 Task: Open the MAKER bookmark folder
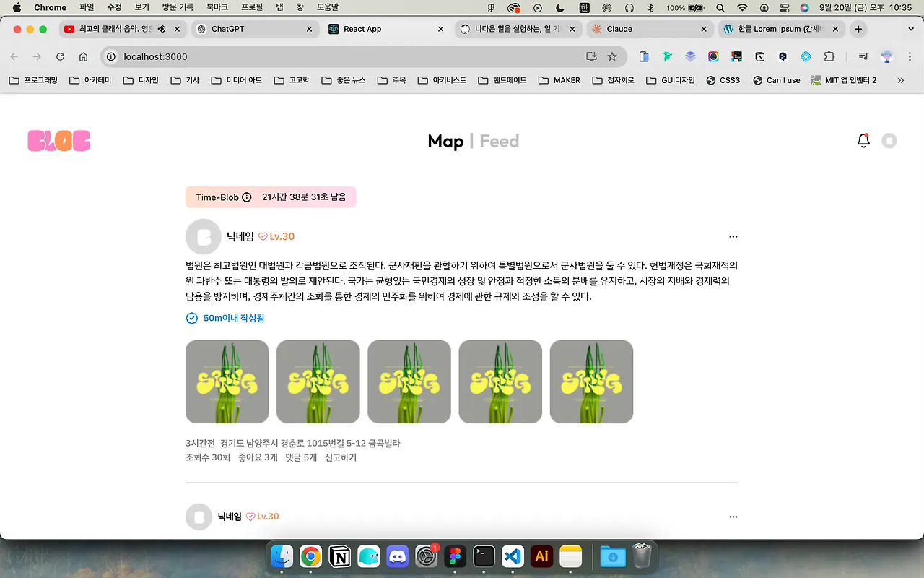point(559,80)
